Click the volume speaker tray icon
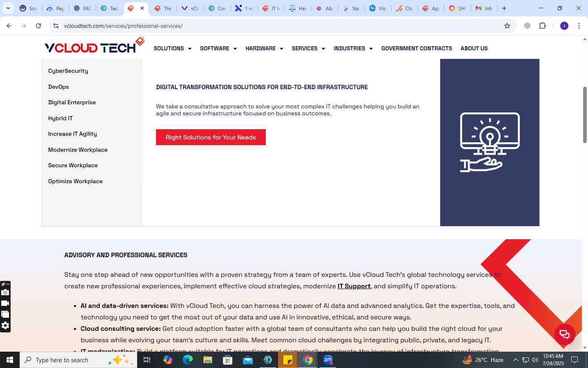This screenshot has width=588, height=368. click(535, 360)
